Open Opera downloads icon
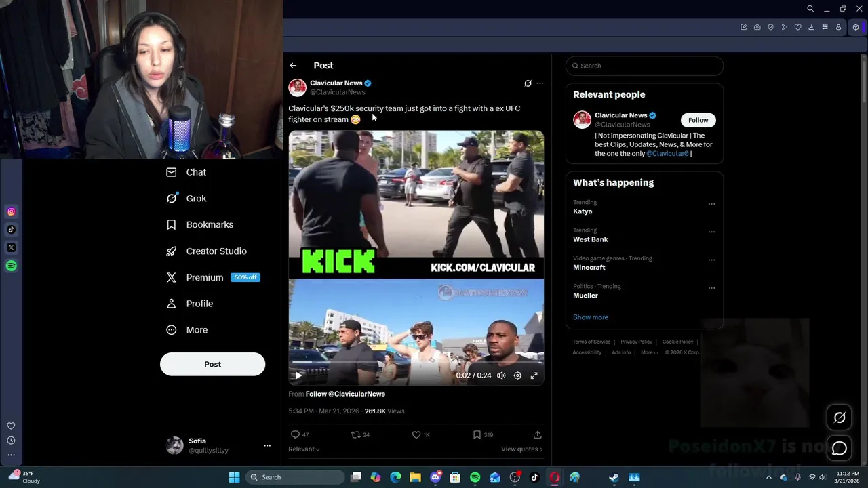The image size is (868, 488). (811, 27)
